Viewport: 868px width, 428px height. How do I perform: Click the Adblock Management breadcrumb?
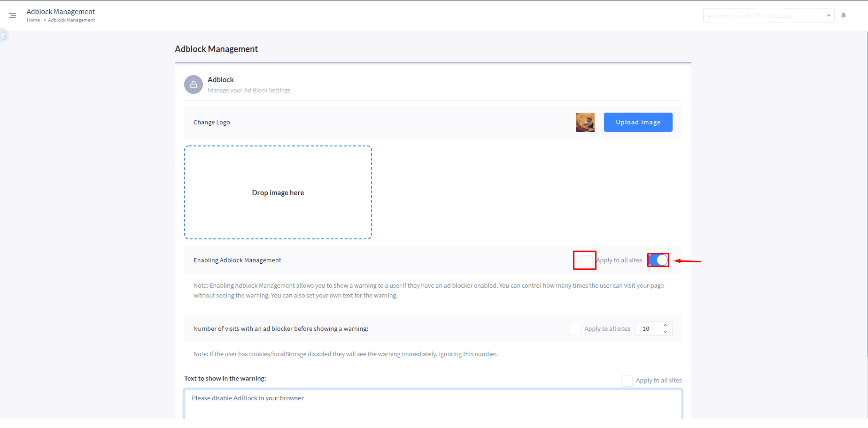[71, 20]
